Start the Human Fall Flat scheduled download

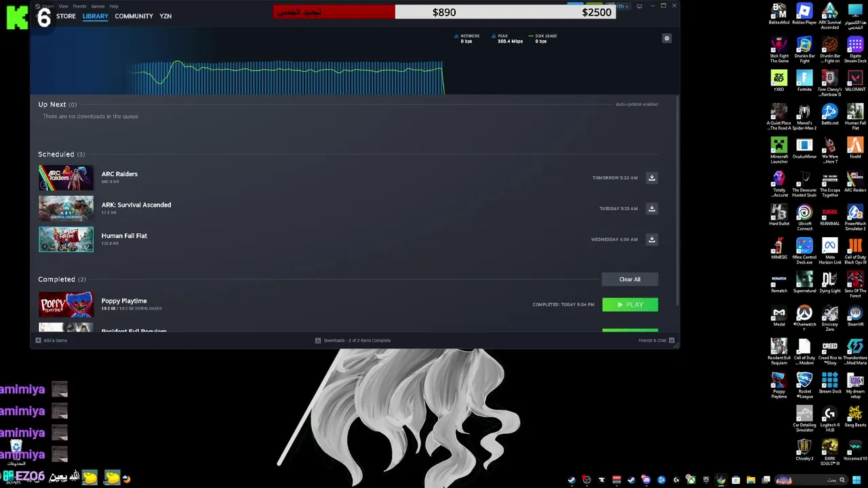[x=652, y=239]
